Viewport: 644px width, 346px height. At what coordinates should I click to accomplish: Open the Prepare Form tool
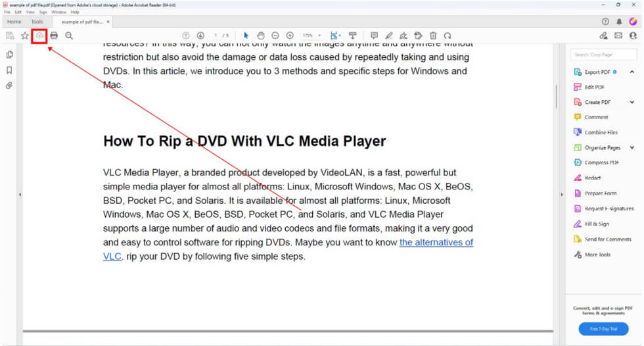(x=595, y=193)
